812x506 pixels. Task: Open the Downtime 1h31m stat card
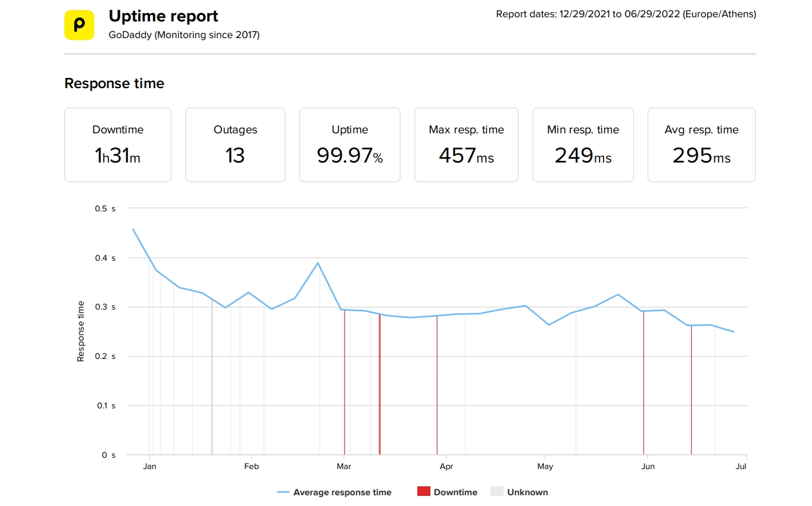click(x=118, y=145)
